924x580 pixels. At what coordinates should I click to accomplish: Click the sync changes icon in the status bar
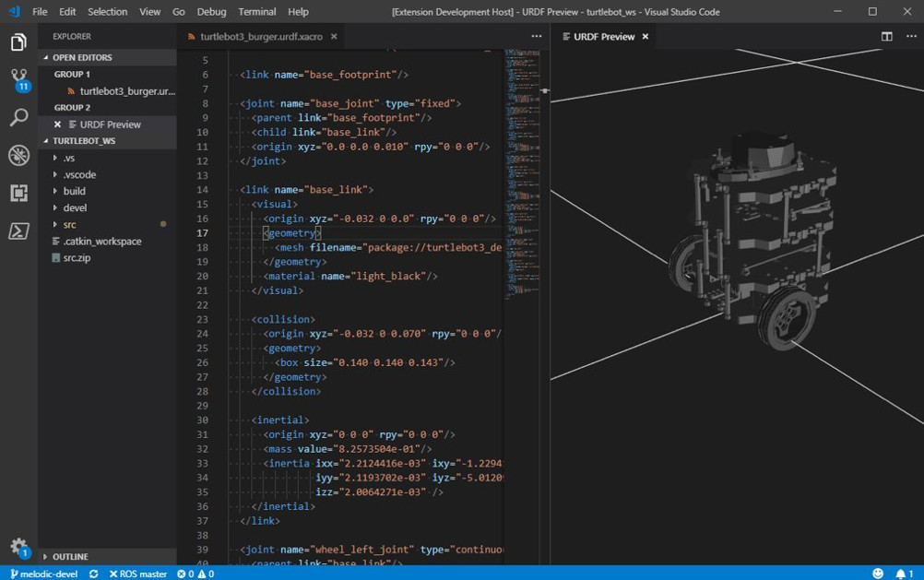point(92,573)
